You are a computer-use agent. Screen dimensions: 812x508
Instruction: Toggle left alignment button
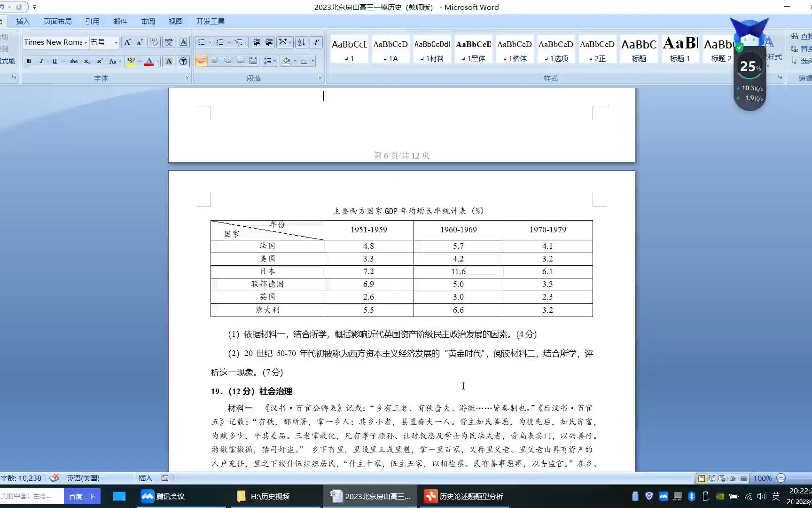coord(201,61)
